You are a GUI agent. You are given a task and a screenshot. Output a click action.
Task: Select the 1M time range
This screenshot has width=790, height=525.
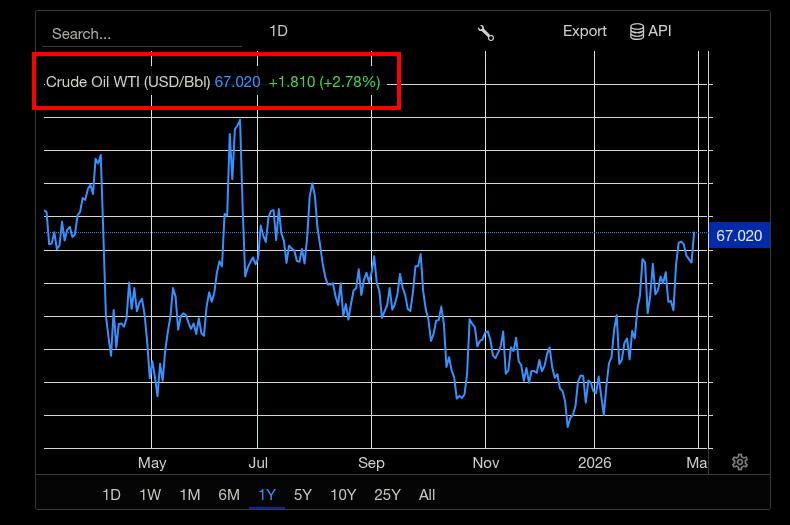click(190, 495)
